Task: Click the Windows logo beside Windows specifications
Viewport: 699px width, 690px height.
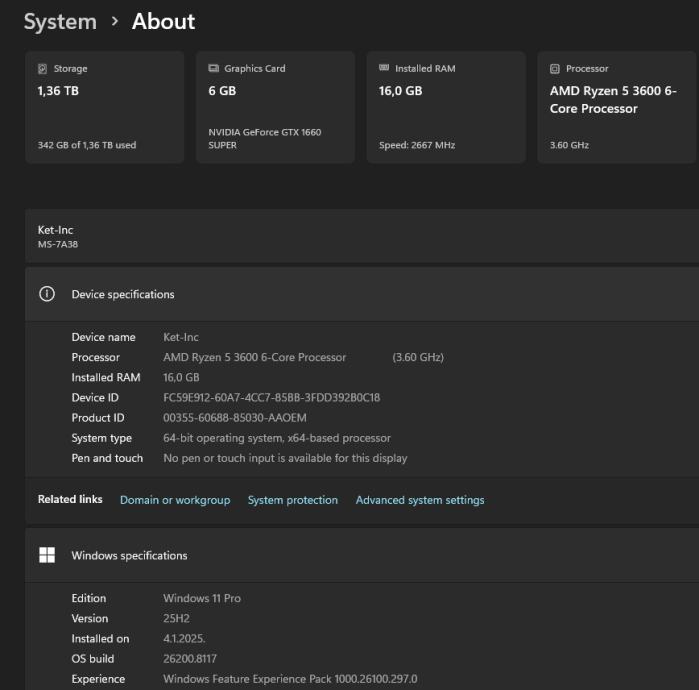Action: click(x=46, y=555)
